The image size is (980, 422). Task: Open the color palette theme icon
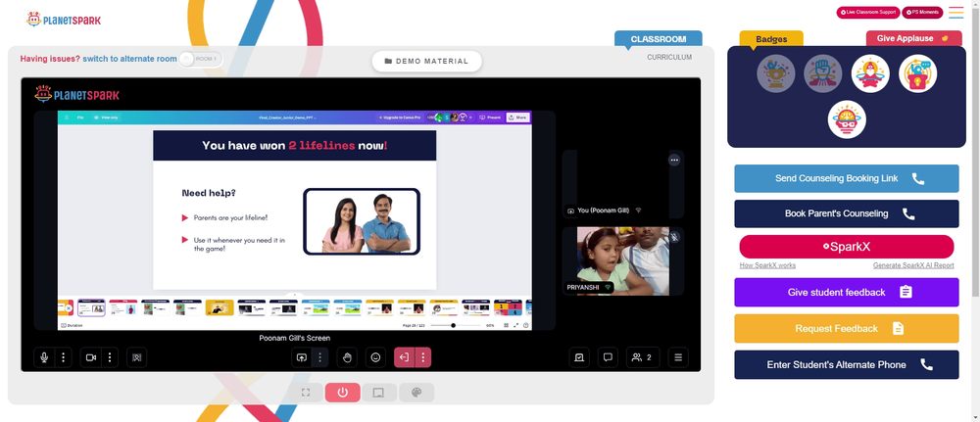tap(416, 393)
